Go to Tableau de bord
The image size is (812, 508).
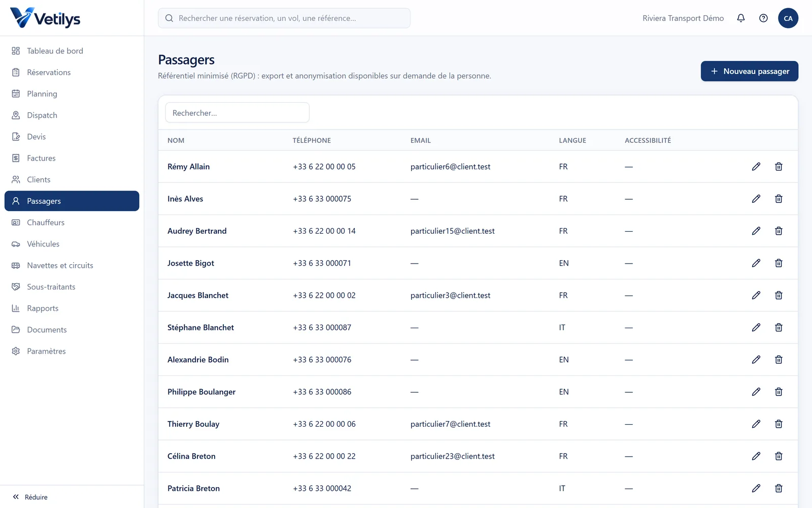pos(72,51)
